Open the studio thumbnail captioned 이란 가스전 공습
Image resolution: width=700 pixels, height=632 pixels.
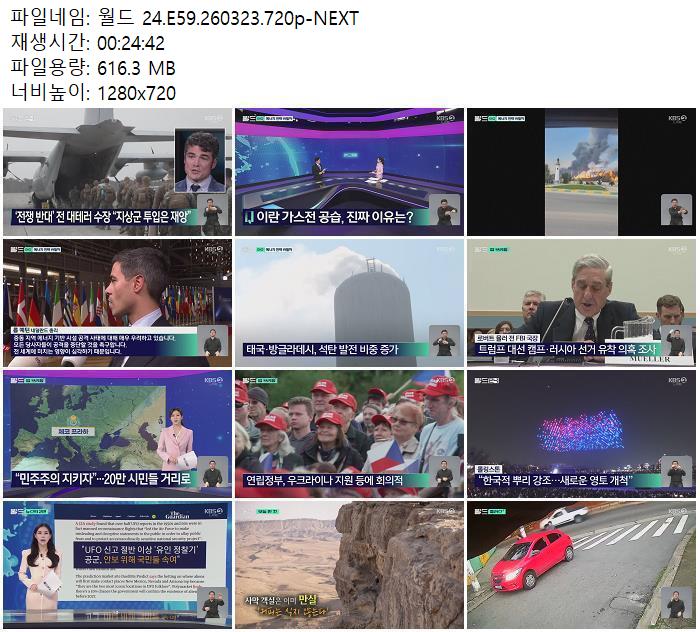(349, 168)
